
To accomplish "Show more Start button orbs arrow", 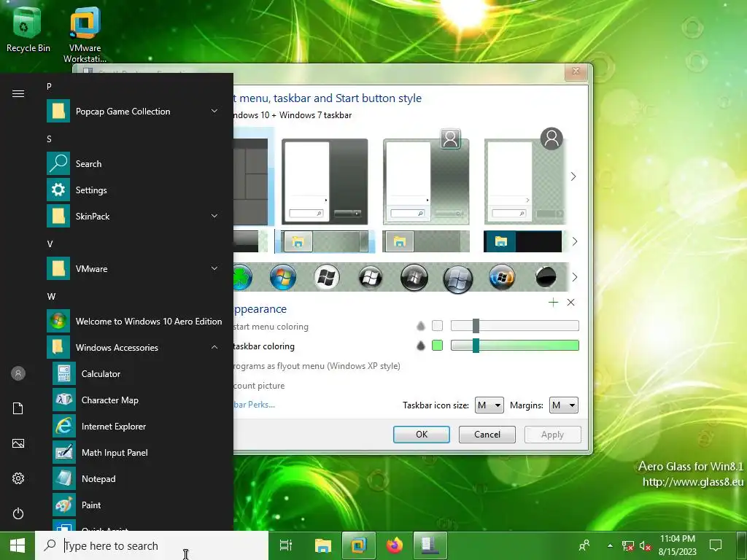I will 575,277.
